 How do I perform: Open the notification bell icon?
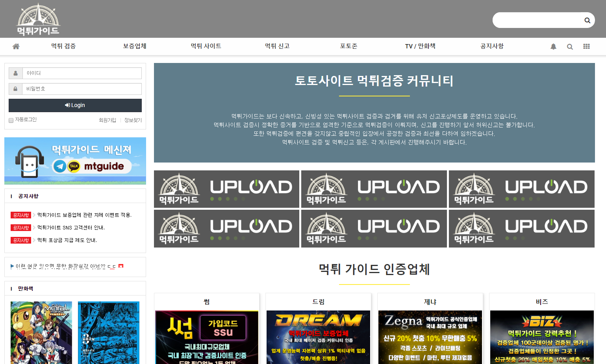pos(553,46)
